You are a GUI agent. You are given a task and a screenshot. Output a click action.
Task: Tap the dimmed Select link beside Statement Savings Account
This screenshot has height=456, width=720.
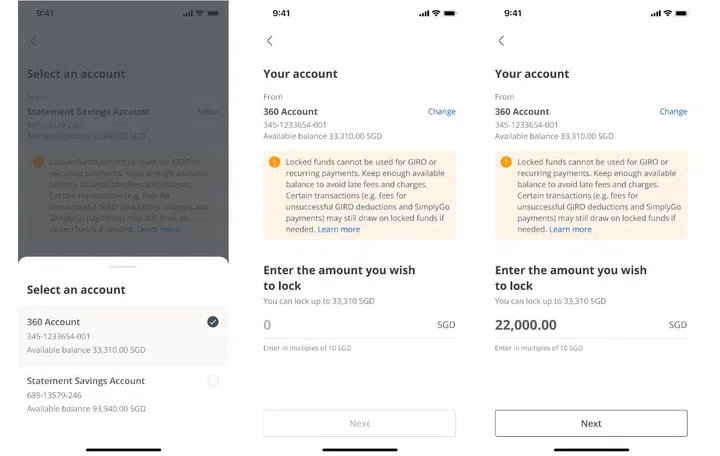(208, 112)
